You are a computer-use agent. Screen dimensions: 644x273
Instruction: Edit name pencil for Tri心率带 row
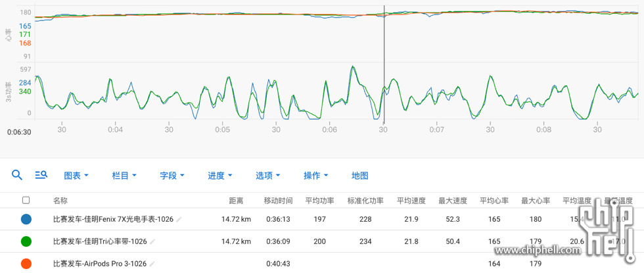(152, 242)
